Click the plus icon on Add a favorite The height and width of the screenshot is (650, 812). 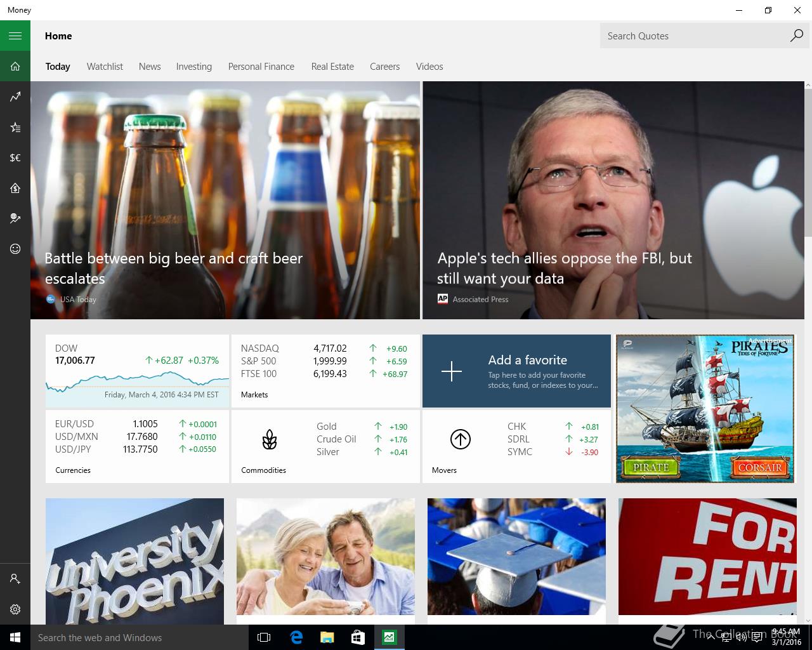(x=452, y=371)
